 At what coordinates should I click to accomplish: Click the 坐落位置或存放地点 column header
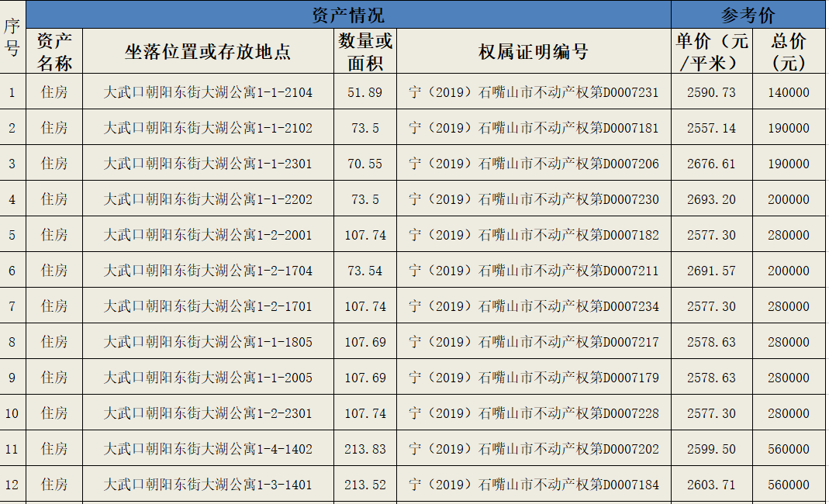click(208, 51)
